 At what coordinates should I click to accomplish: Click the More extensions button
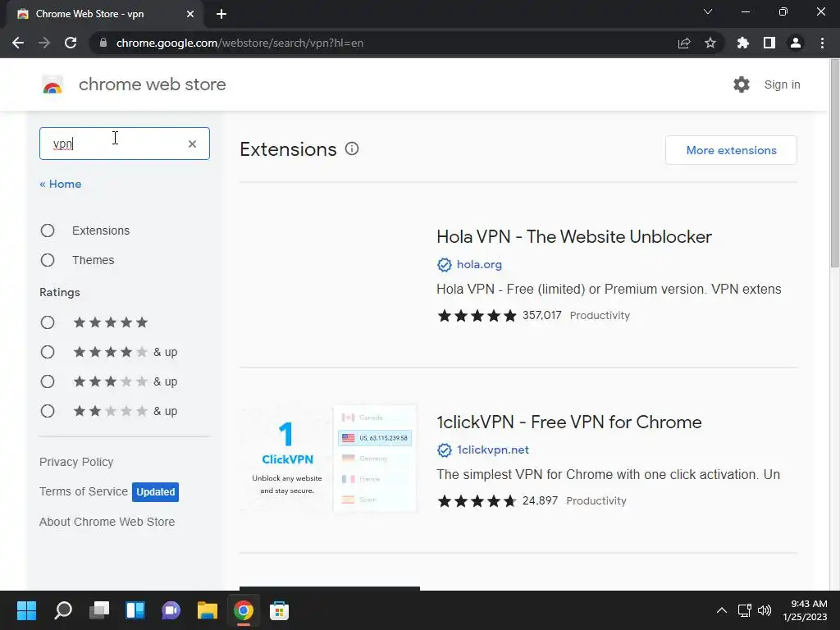click(x=731, y=150)
